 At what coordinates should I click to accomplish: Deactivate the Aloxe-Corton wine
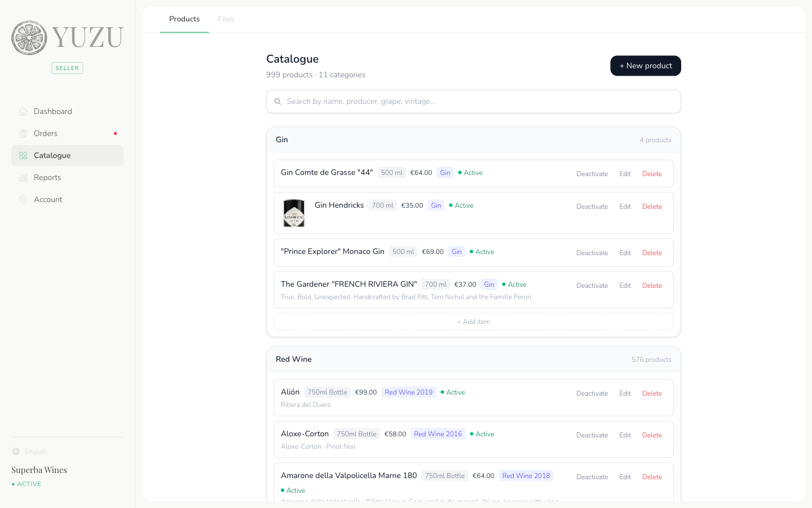pyautogui.click(x=592, y=435)
